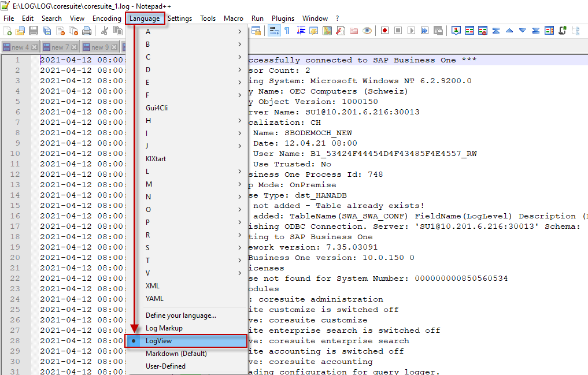The image size is (588, 375).
Task: Jump to first difference icon
Action: [x=495, y=31]
